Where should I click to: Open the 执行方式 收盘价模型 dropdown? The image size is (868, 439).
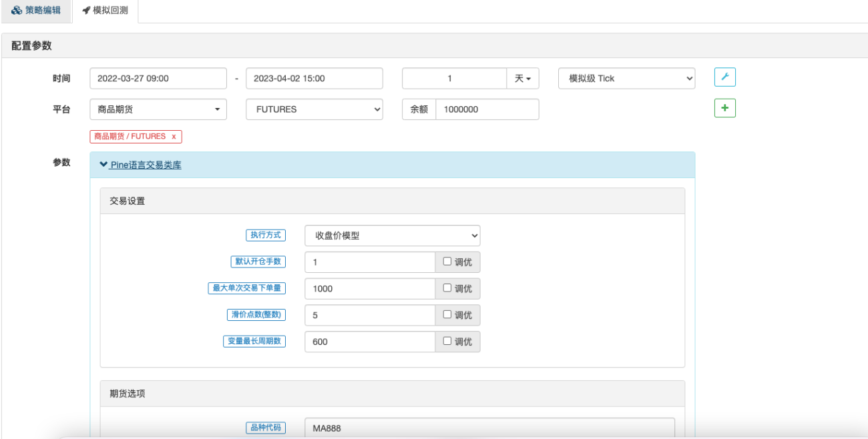coord(393,236)
